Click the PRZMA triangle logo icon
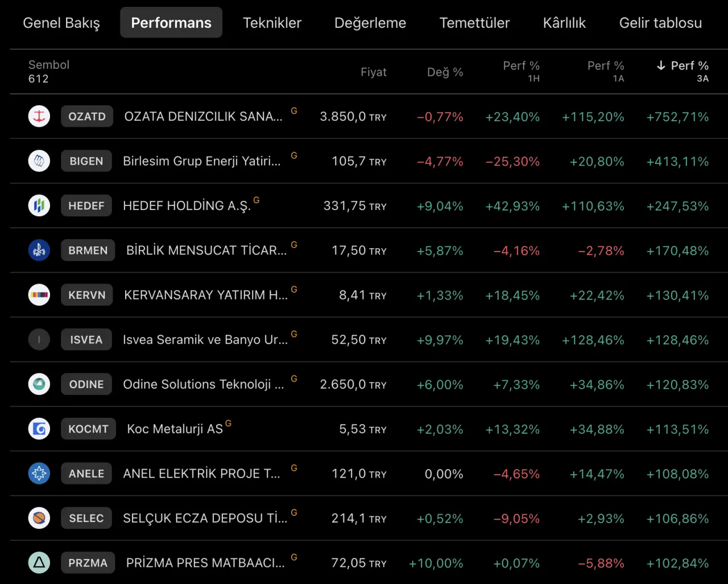The height and width of the screenshot is (584, 728). [x=39, y=563]
